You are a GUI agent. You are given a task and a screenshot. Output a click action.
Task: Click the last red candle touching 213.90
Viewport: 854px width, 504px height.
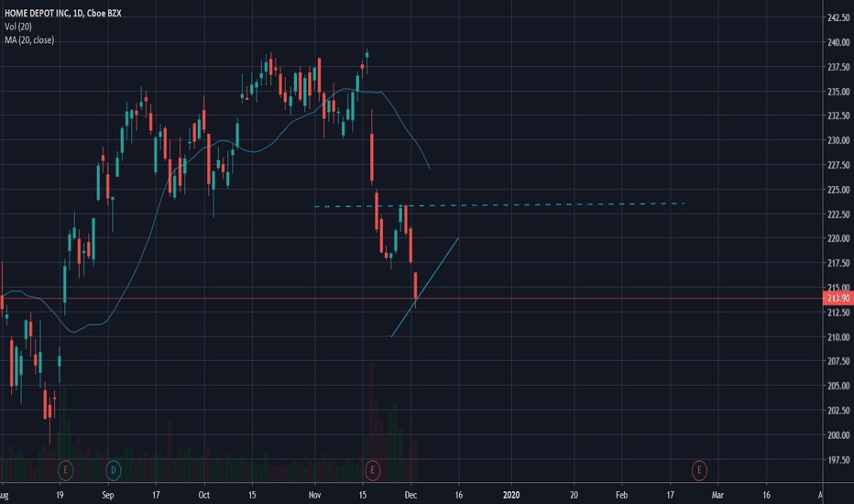[416, 286]
